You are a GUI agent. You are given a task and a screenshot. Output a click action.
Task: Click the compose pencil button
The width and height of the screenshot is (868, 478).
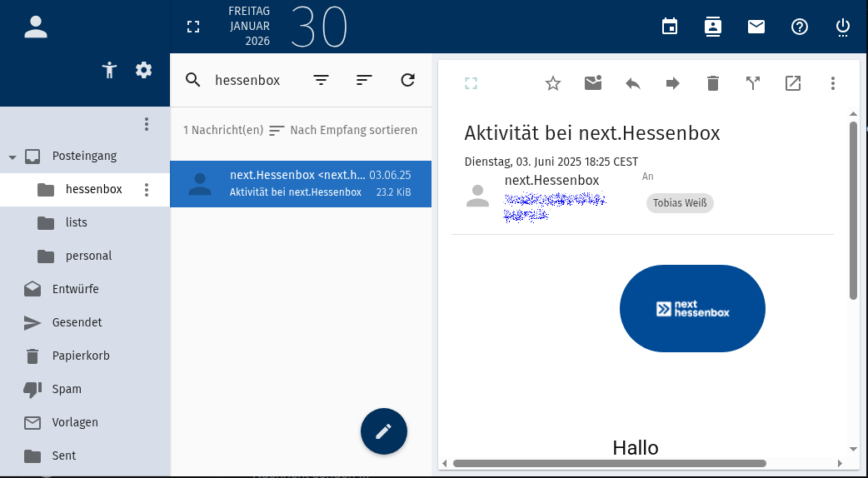click(384, 431)
